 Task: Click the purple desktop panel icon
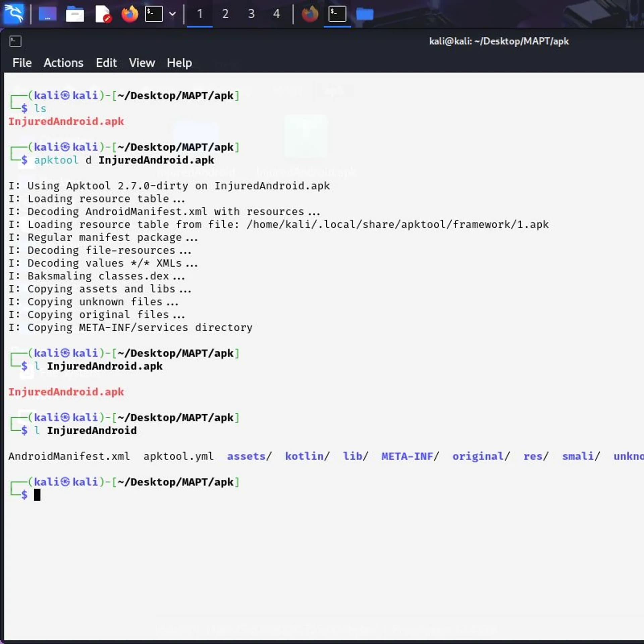pos(48,14)
